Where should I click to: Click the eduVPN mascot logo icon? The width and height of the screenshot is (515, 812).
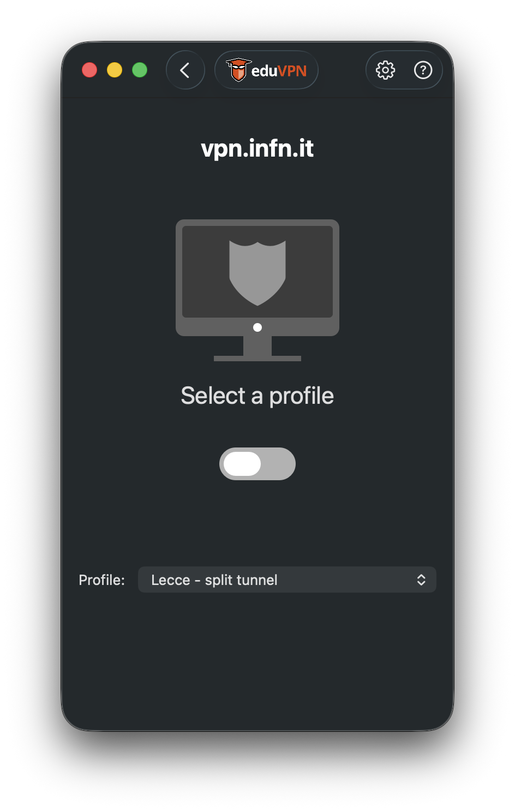[238, 70]
